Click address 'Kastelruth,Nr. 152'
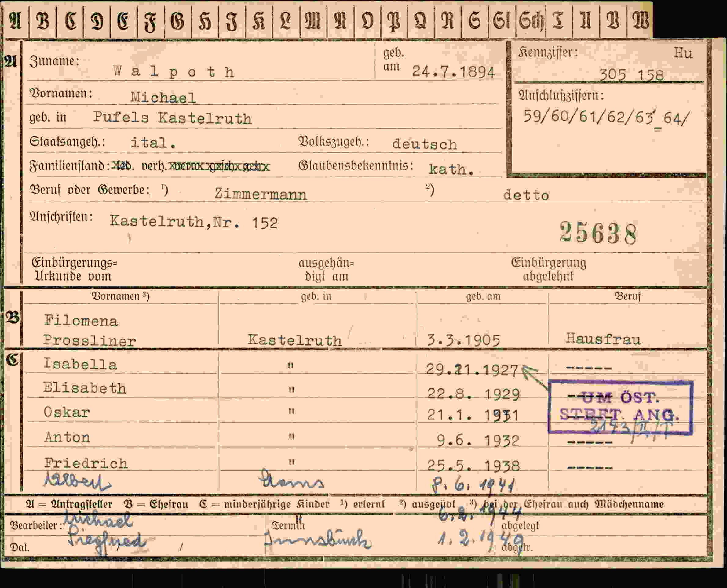727x588 pixels. point(194,222)
